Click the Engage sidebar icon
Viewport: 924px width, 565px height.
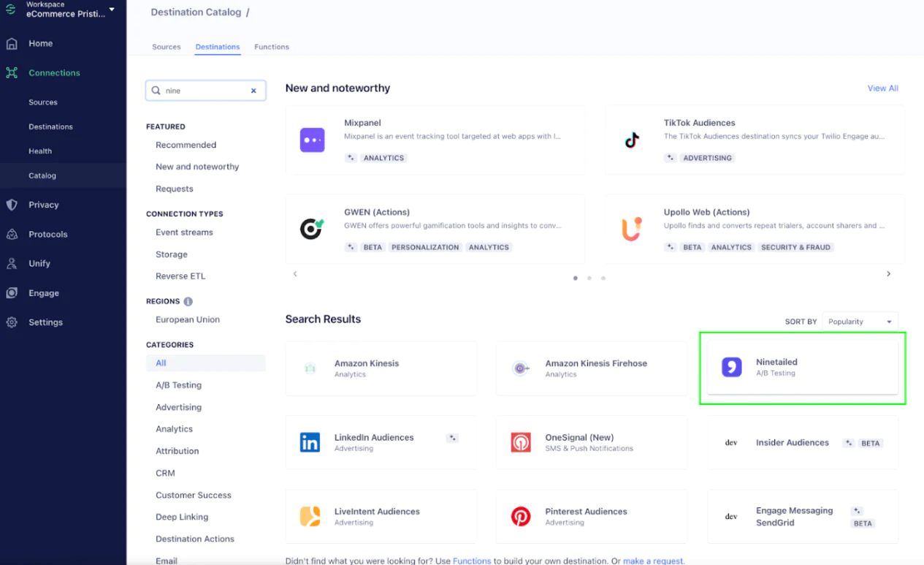tap(12, 293)
